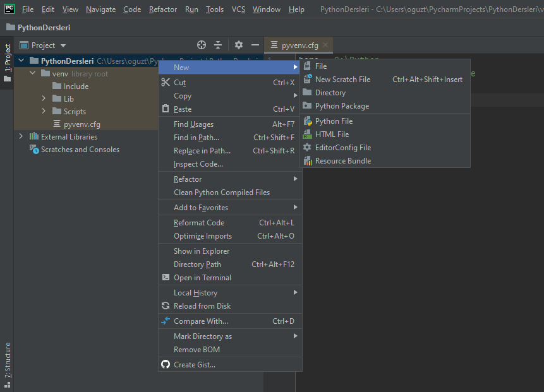544x392 pixels.
Task: Click the reload icon beside Reload from Disk
Action: pos(166,306)
